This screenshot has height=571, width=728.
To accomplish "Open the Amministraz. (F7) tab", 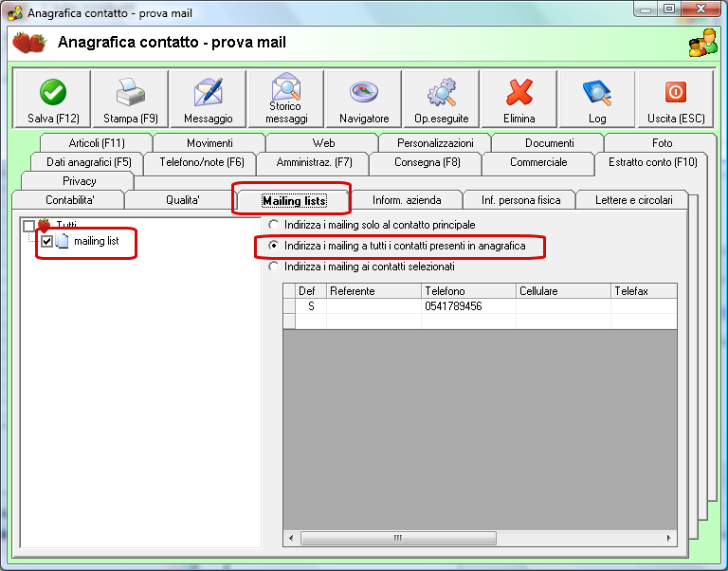I will click(x=315, y=162).
